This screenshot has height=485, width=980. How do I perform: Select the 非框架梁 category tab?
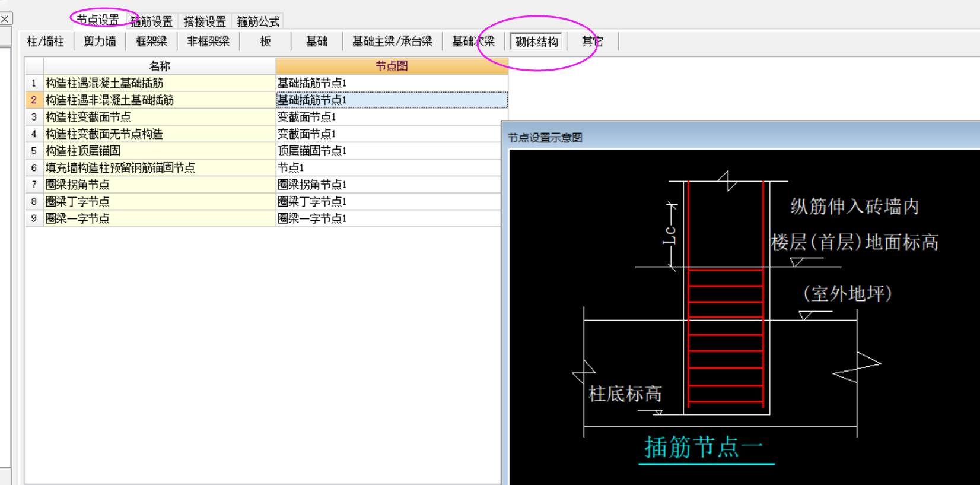208,42
